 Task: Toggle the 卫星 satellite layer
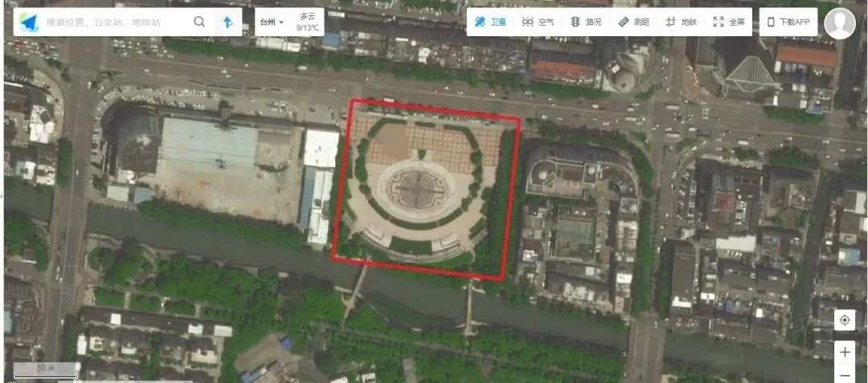[x=490, y=22]
